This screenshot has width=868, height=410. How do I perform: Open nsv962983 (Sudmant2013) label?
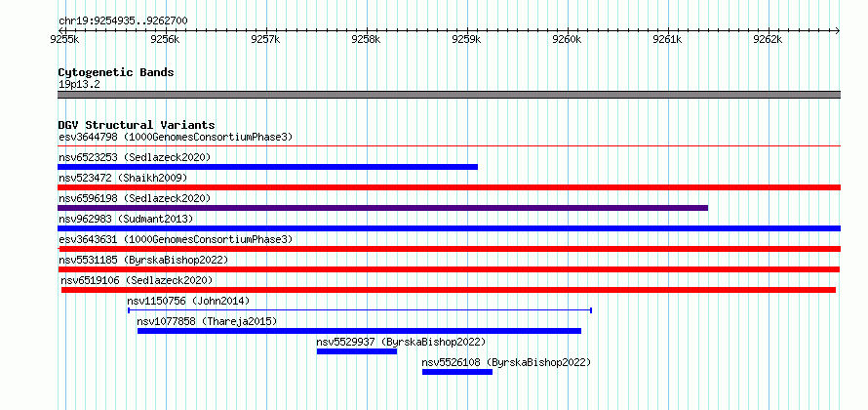click(126, 219)
